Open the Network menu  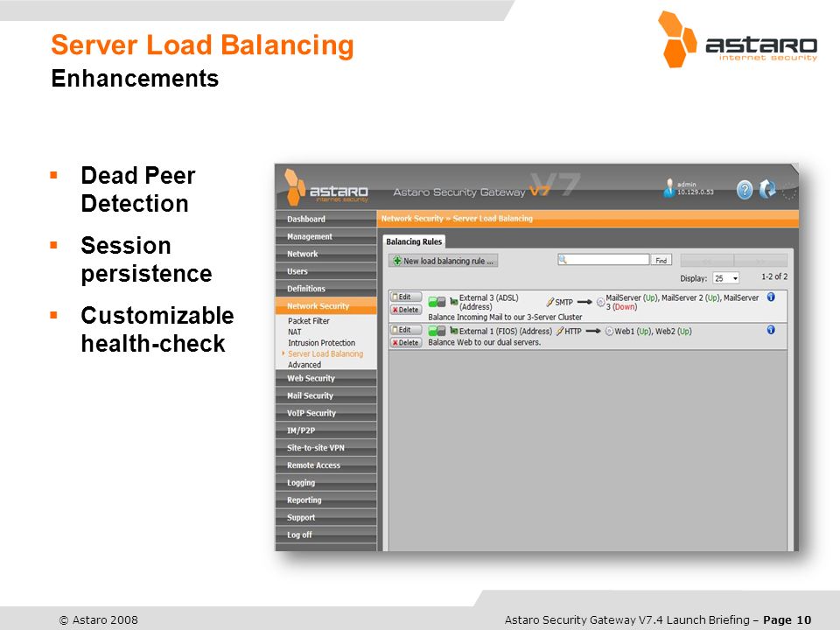[325, 254]
